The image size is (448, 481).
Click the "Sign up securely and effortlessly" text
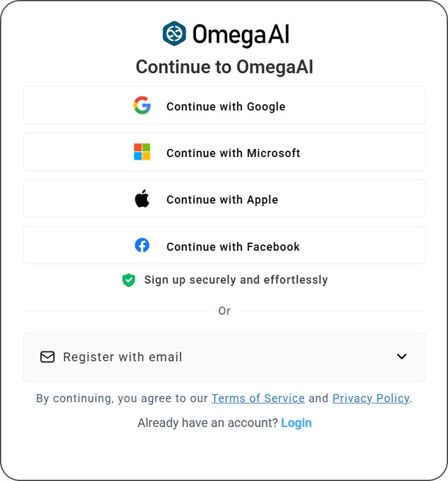[x=236, y=280]
